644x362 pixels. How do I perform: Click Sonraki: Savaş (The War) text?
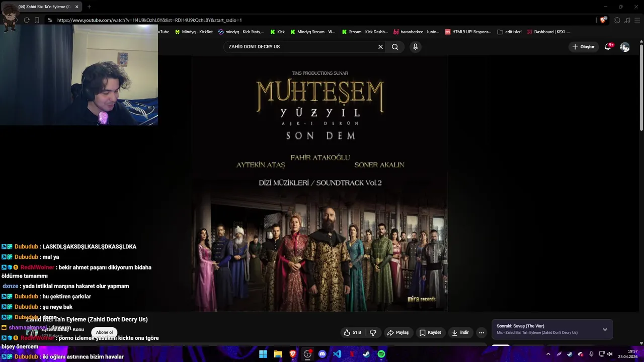pos(520,326)
